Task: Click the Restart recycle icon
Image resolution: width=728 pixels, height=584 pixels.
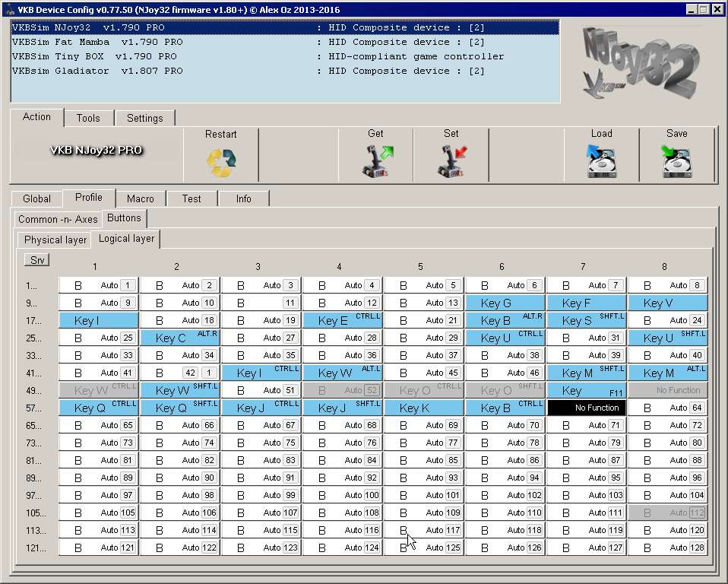Action: 221,163
